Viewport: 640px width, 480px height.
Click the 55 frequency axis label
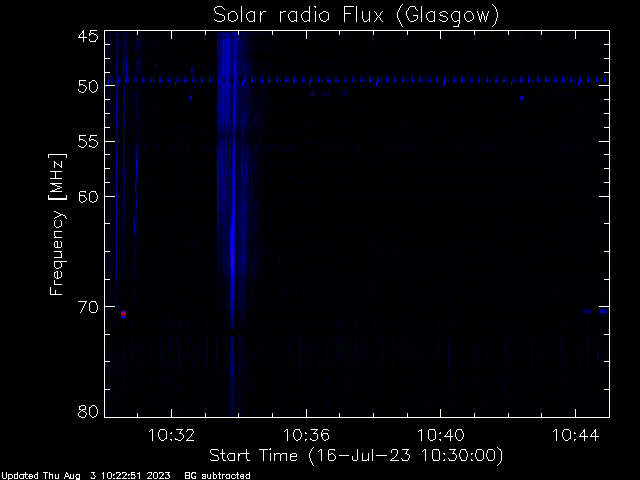[88, 142]
